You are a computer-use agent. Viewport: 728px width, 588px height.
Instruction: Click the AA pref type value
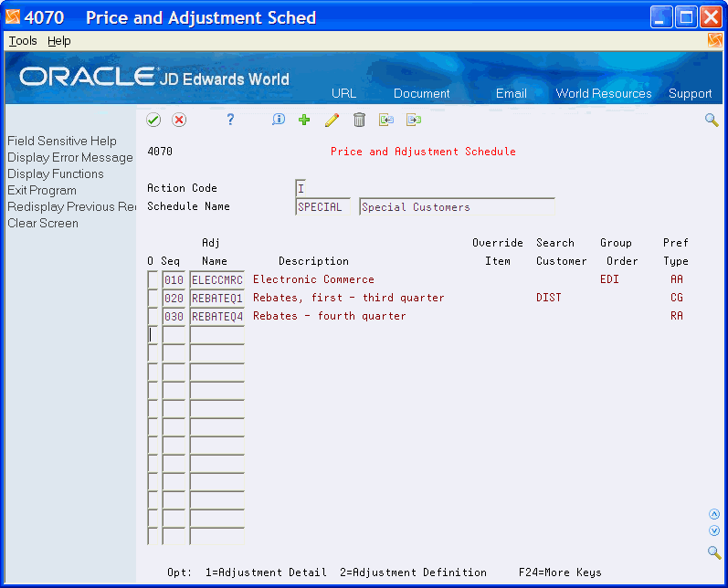click(x=677, y=279)
